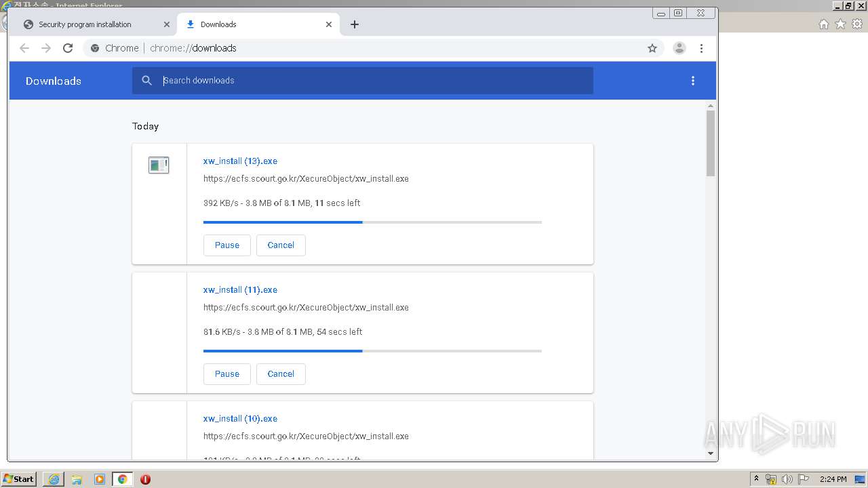Click the scrollbar down arrow on the downloads page
This screenshot has height=488, width=868.
711,453
